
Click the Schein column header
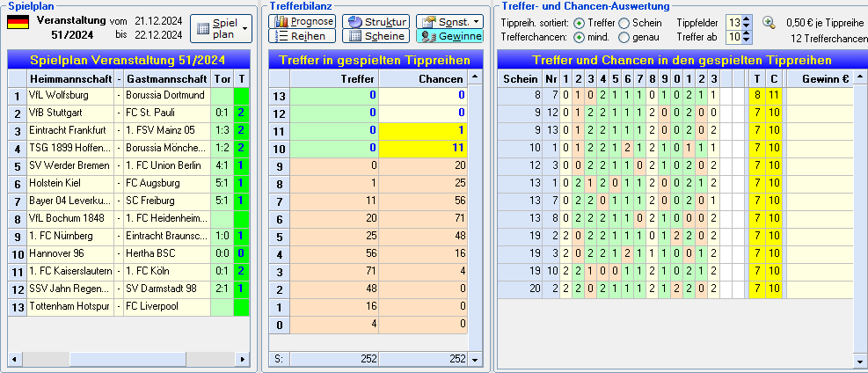click(520, 78)
